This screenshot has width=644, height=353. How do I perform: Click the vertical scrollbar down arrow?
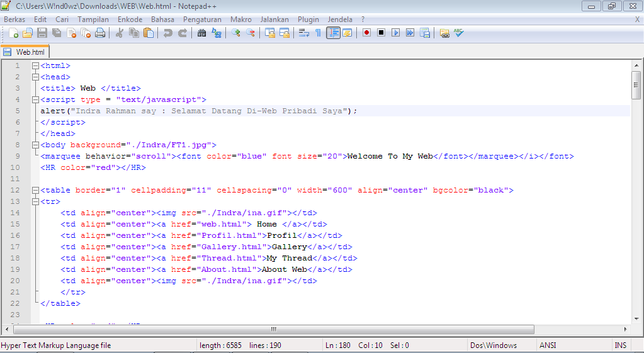[636, 318]
